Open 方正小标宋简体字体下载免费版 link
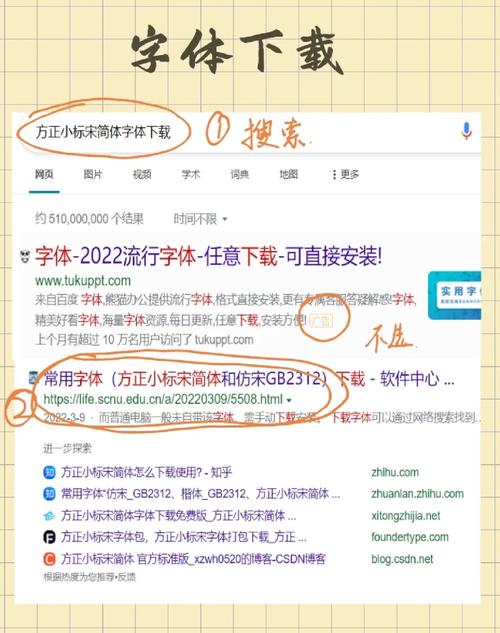Viewport: 500px width, 633px height. (x=179, y=516)
